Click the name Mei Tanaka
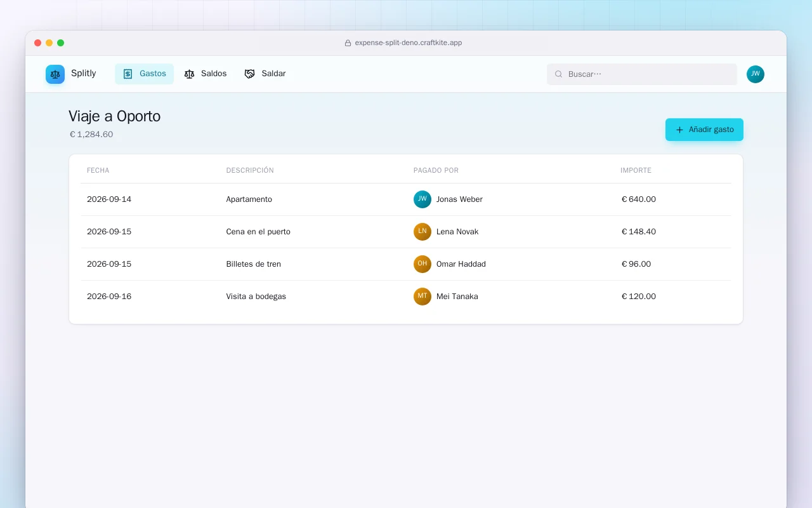Image resolution: width=812 pixels, height=508 pixels. pyautogui.click(x=457, y=297)
